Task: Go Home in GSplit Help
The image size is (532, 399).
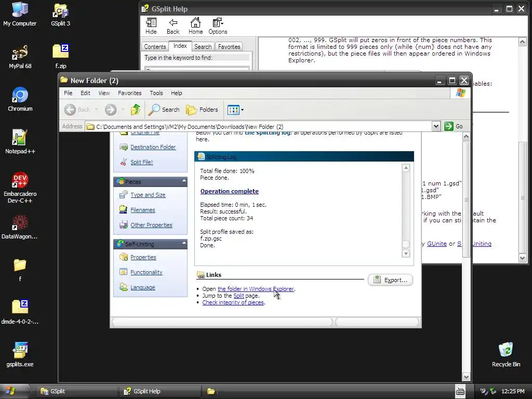Action: click(195, 26)
